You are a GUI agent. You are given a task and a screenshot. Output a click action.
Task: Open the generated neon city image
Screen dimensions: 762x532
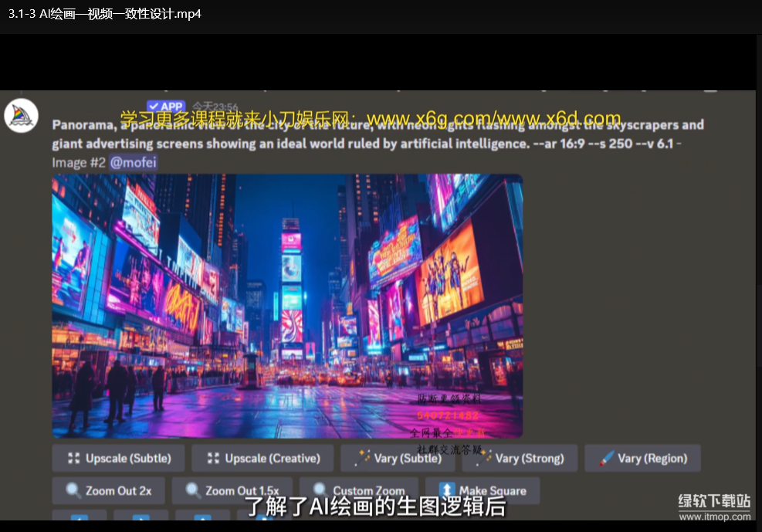coord(287,306)
